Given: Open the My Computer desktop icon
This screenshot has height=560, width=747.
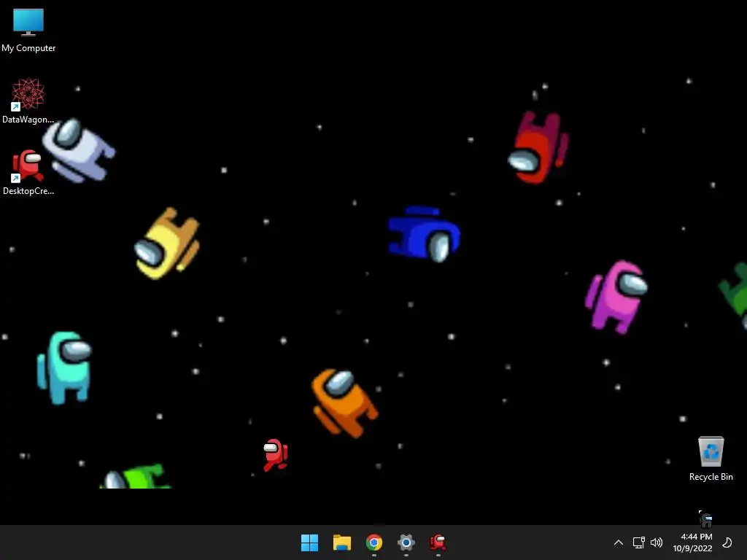Looking at the screenshot, I should click(28, 29).
